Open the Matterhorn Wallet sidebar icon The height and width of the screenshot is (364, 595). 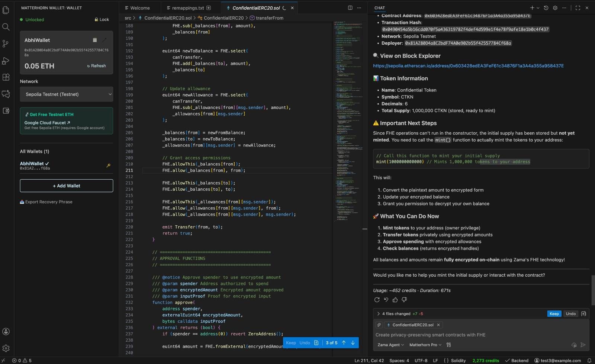point(6,111)
